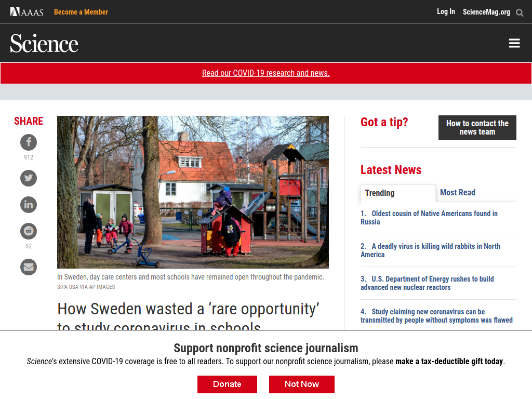
Task: Open coronavirus study was flawed story
Action: click(x=436, y=316)
